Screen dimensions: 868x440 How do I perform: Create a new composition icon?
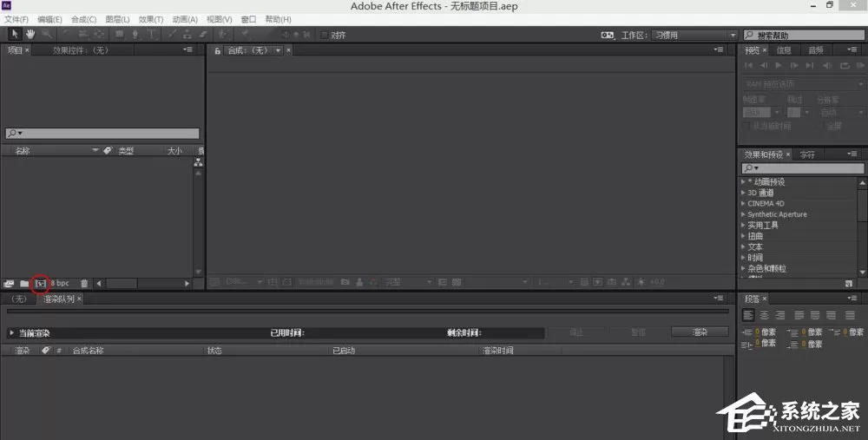click(41, 284)
